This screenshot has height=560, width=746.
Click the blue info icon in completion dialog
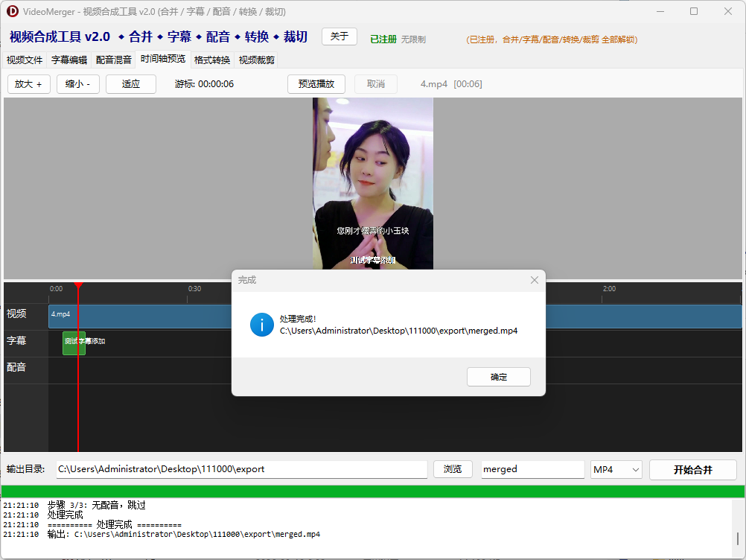click(x=261, y=326)
